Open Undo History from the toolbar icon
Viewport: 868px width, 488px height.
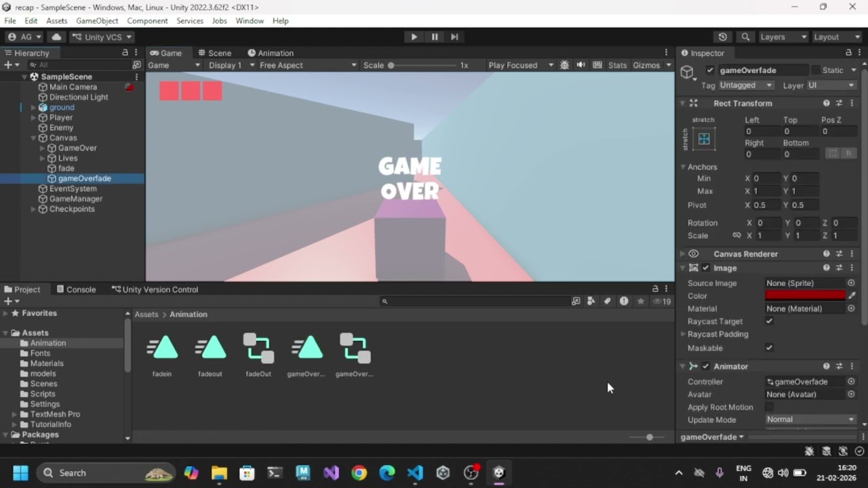click(723, 37)
